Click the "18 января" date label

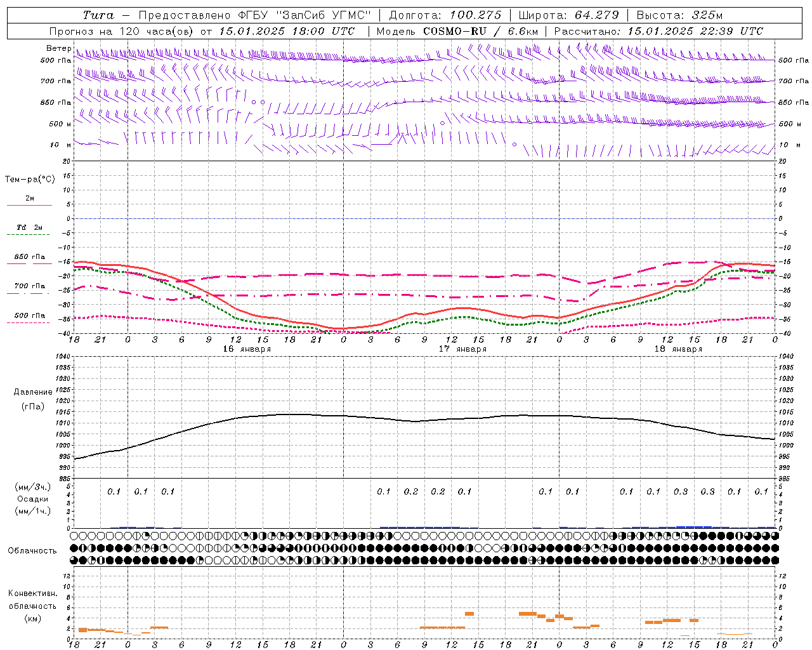(678, 349)
